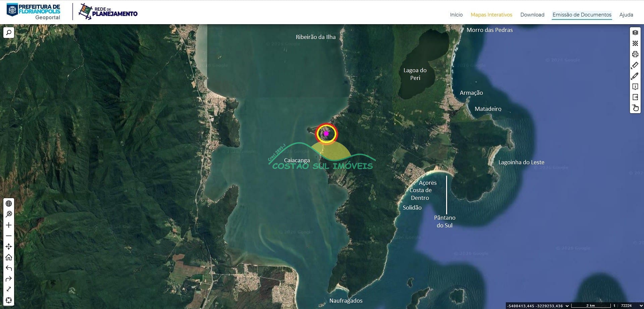Zoom in with the plus button
The width and height of the screenshot is (644, 309).
(x=9, y=225)
